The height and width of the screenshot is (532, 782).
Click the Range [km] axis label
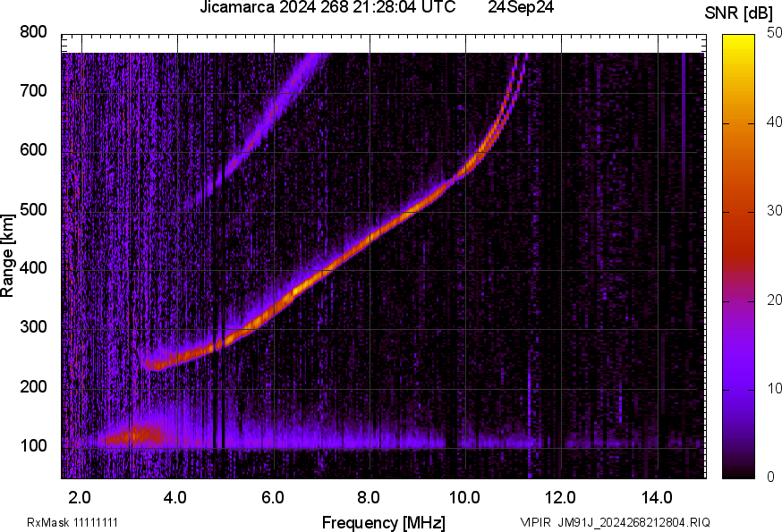point(7,256)
